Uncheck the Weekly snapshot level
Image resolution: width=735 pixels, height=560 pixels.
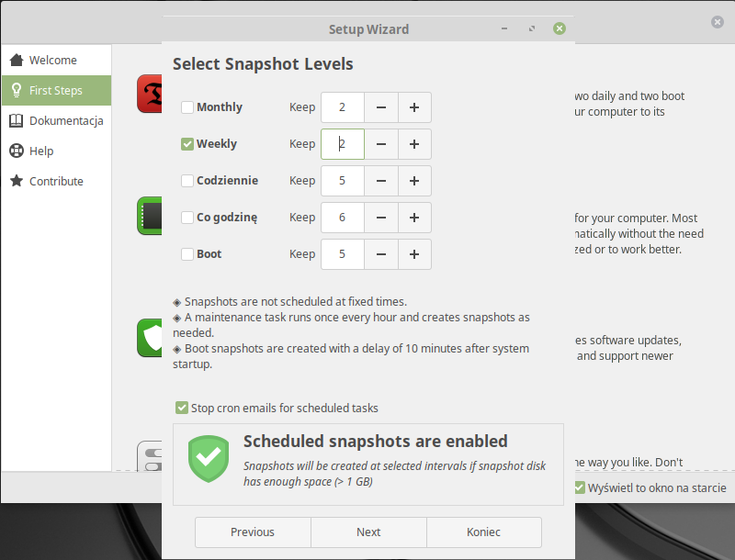pyautogui.click(x=187, y=144)
